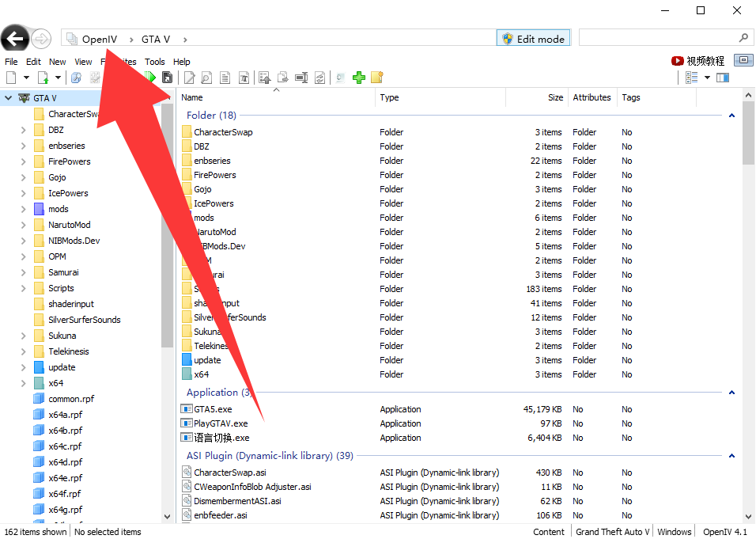
Task: Sort by the Size column header
Action: pyautogui.click(x=537, y=97)
